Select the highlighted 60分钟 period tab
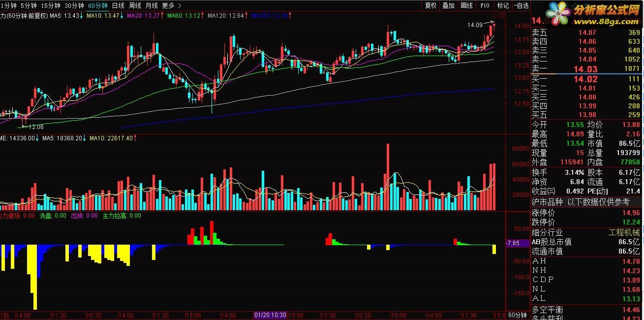 (x=98, y=5)
